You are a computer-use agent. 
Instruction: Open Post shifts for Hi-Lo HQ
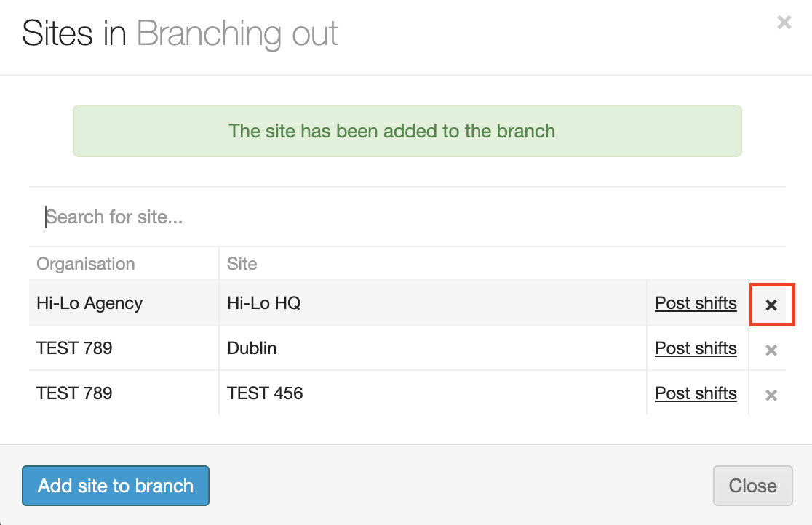[696, 303]
